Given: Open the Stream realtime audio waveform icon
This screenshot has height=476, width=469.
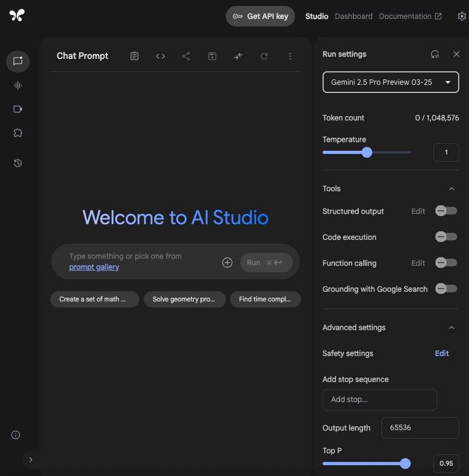Looking at the screenshot, I should 18,85.
